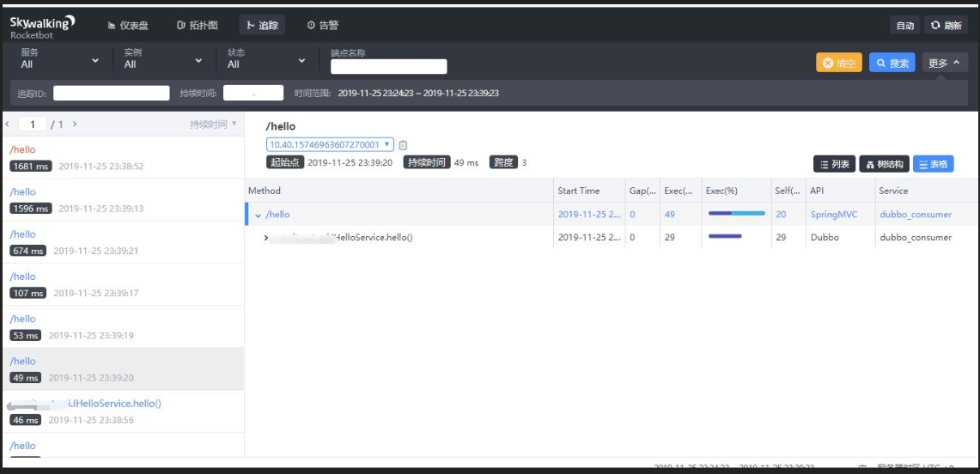
Task: Click the 刷新 refresh button
Action: tap(946, 26)
